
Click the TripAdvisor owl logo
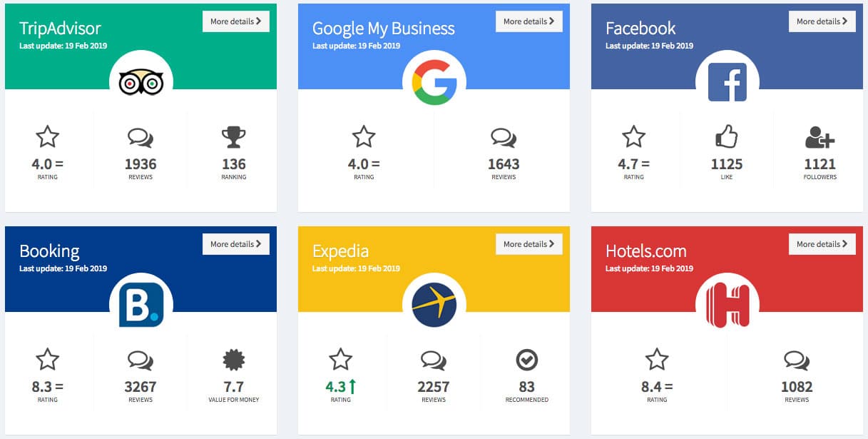(141, 82)
